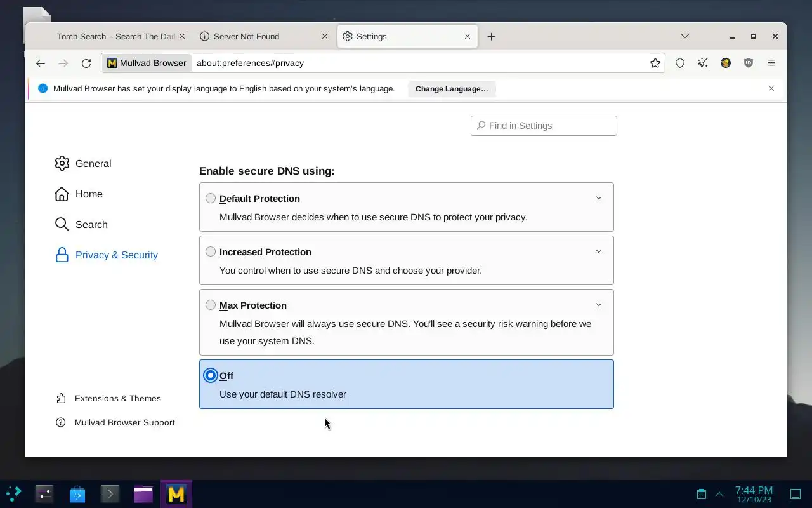Open the Mullvad extension icon in toolbar
Screen dimensions: 812x508
tap(726, 63)
